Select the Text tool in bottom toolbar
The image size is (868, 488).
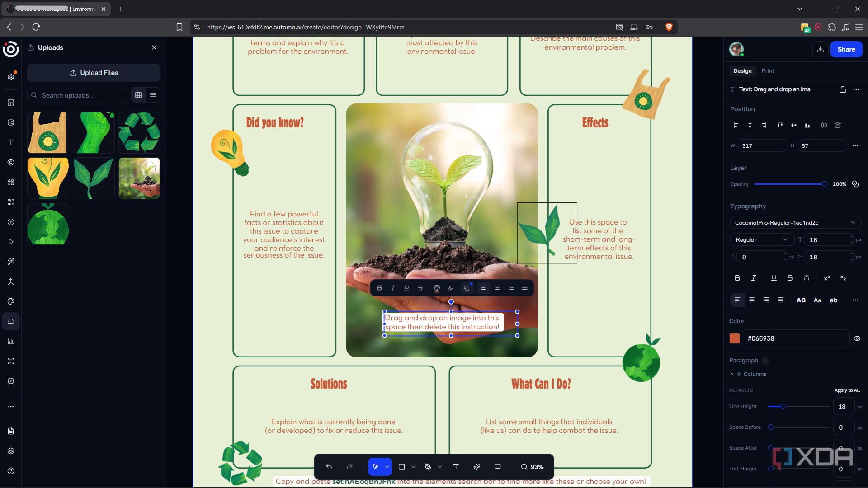456,467
